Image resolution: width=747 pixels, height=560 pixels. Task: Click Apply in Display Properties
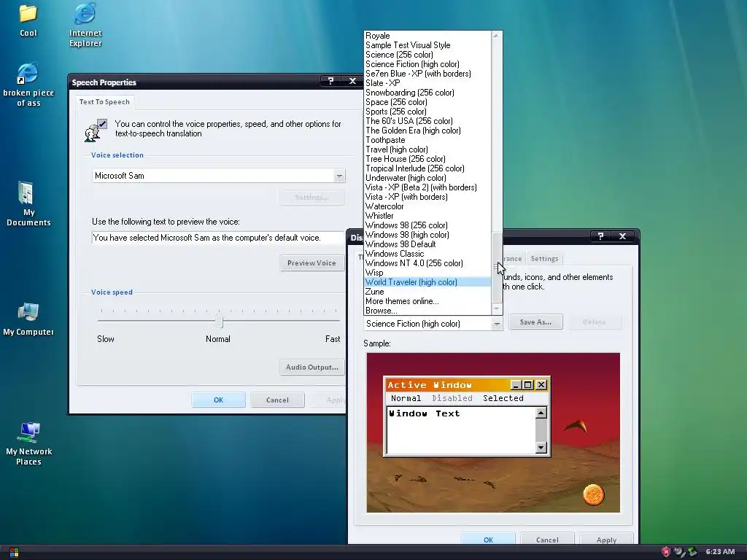606,540
